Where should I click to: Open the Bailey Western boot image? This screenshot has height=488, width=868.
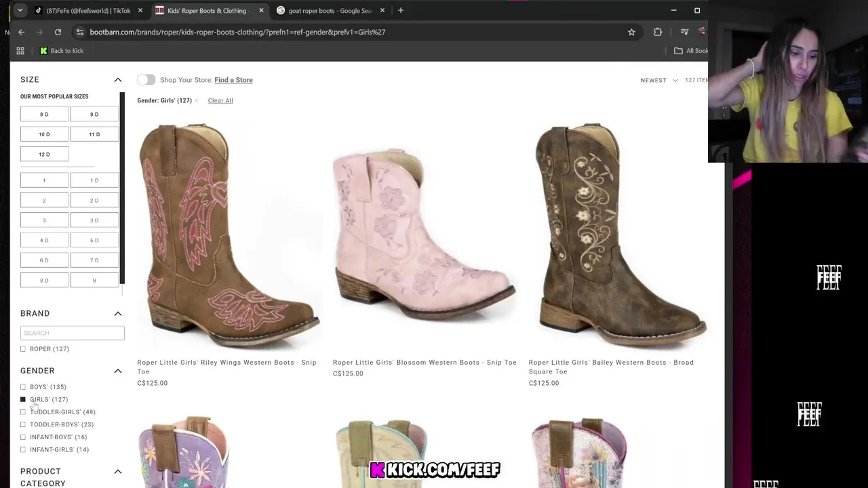pos(620,235)
